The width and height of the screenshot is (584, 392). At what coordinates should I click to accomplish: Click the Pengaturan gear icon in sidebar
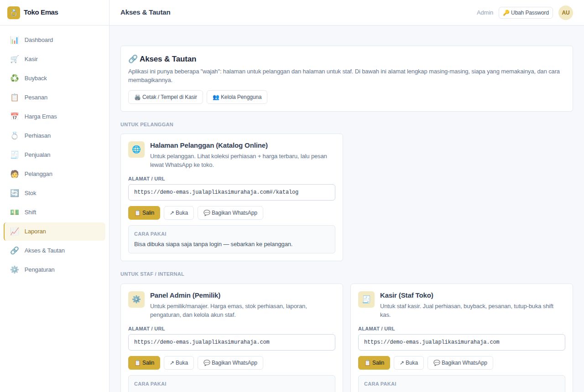pos(15,270)
